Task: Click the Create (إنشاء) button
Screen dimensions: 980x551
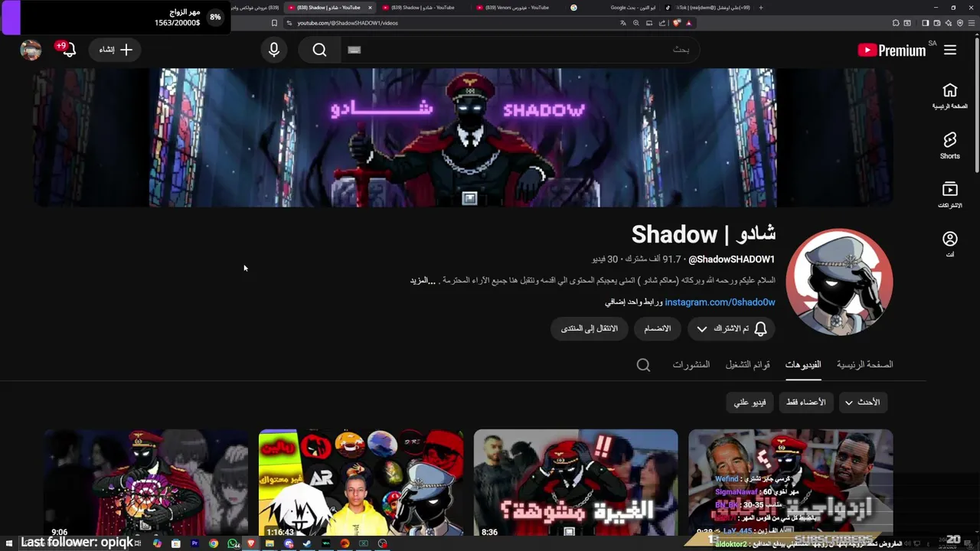Action: tap(116, 50)
